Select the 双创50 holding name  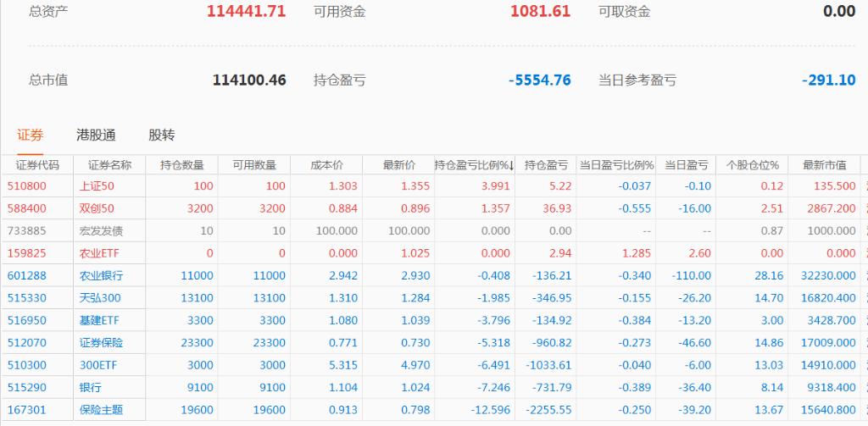point(97,208)
